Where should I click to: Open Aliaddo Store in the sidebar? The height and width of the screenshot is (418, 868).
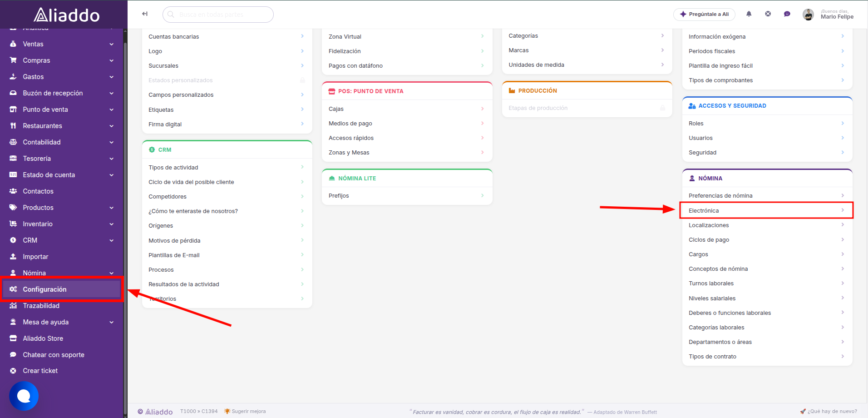coord(62,338)
